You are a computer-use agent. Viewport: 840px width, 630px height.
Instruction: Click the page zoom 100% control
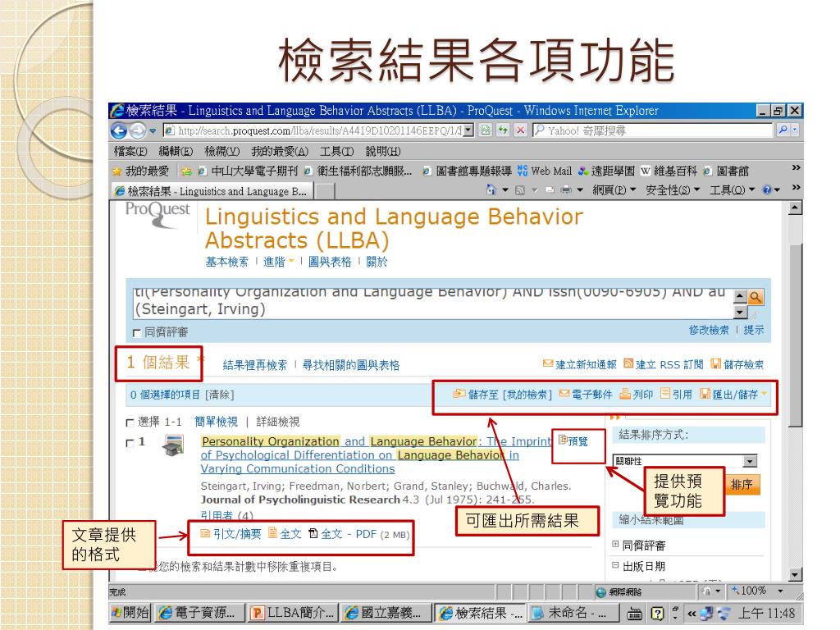click(757, 591)
